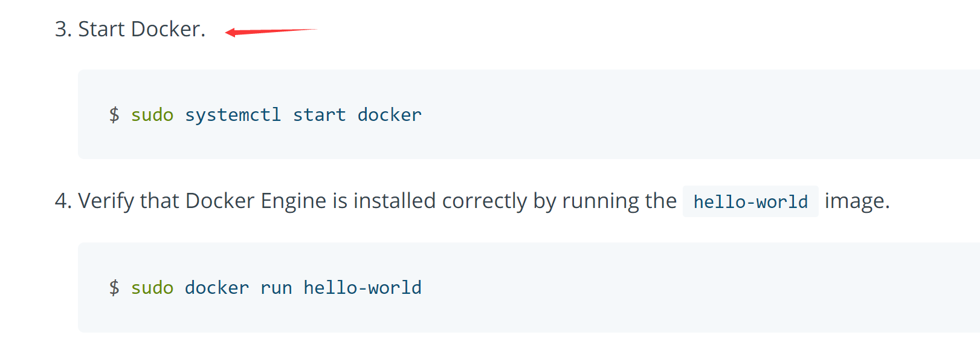The image size is (980, 338).
Task: Click "docker" in the second code block
Action: coord(217,288)
